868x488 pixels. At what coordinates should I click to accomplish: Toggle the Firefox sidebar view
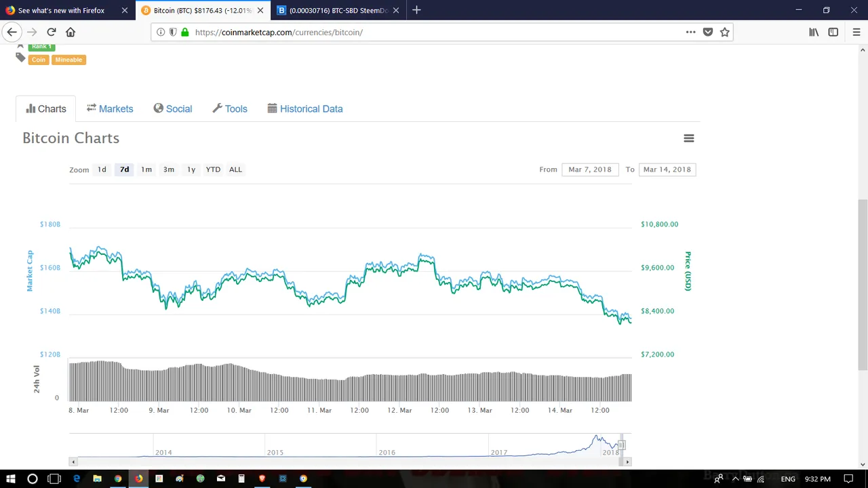click(x=833, y=32)
